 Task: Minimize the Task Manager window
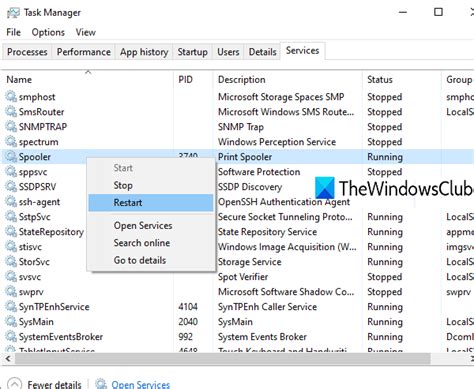click(x=403, y=12)
